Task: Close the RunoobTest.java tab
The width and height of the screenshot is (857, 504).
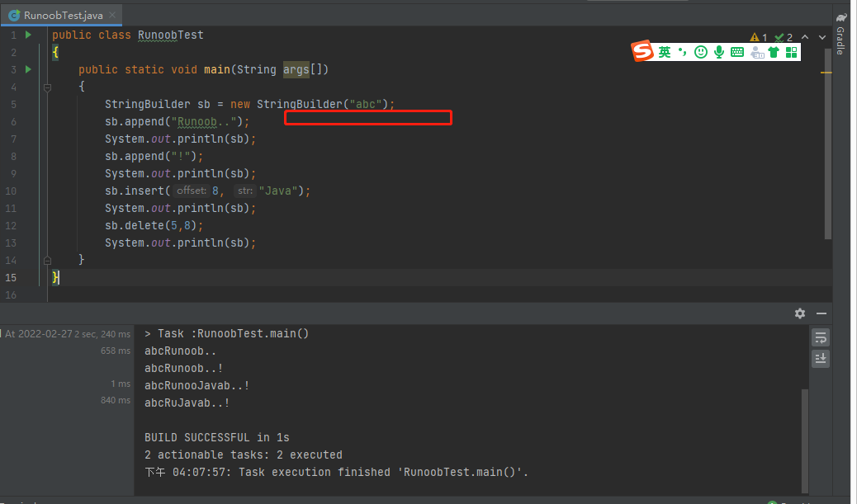Action: [x=112, y=15]
